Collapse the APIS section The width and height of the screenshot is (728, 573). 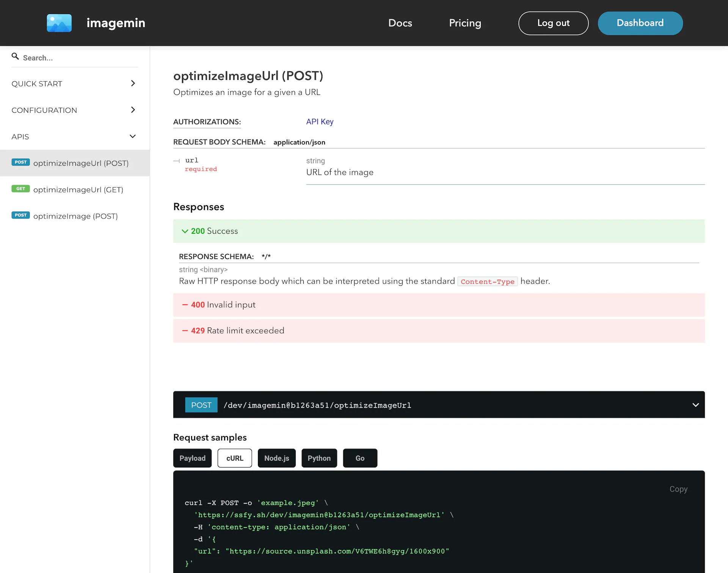pos(133,137)
